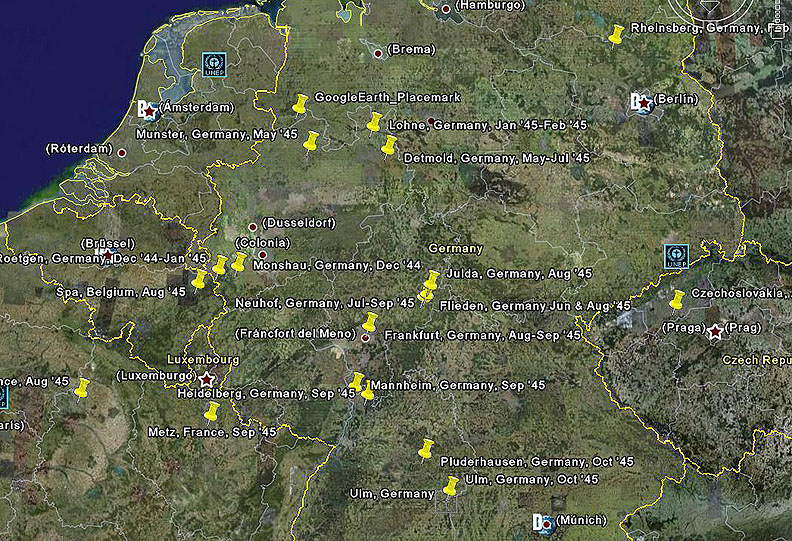The width and height of the screenshot is (792, 541).
Task: Open the Lohne, Germany placemark pin
Action: pyautogui.click(x=375, y=122)
